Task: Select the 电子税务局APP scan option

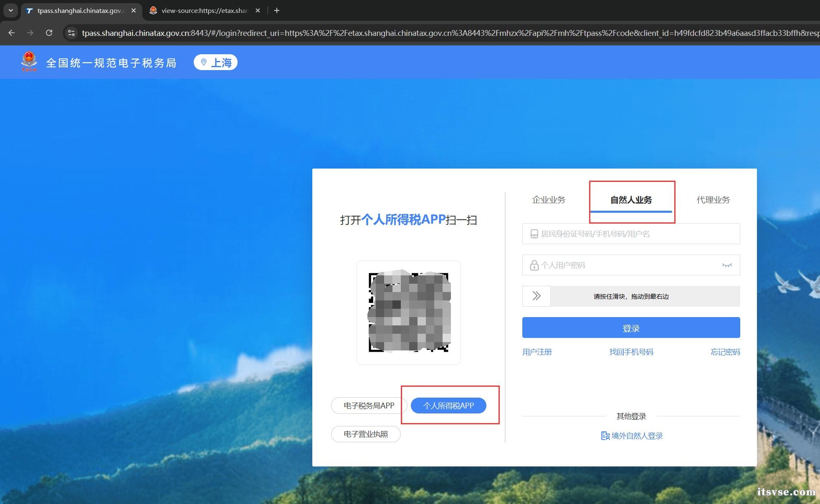Action: [x=369, y=406]
